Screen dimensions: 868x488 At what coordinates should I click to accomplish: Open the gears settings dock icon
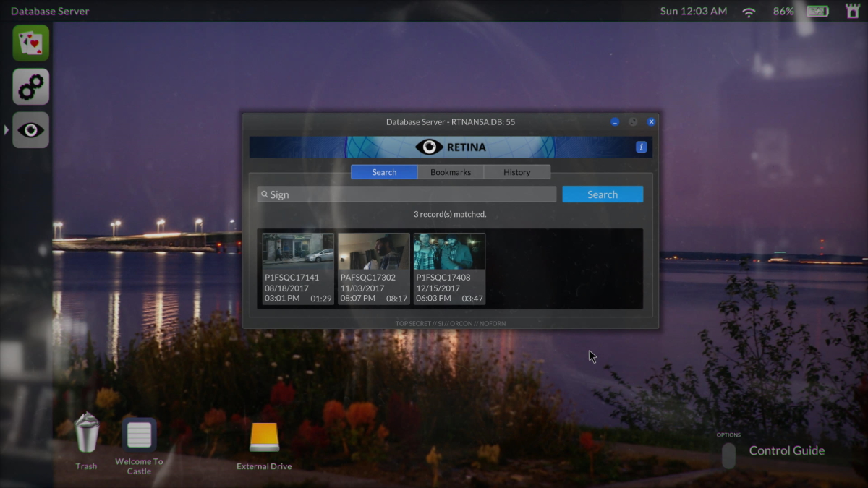(x=30, y=87)
